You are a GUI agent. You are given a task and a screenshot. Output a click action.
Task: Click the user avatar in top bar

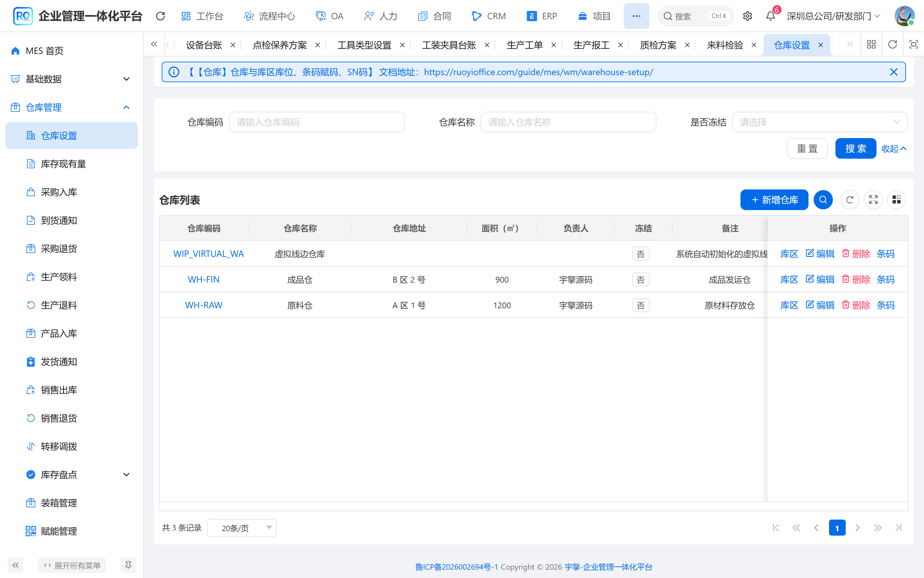tap(904, 16)
